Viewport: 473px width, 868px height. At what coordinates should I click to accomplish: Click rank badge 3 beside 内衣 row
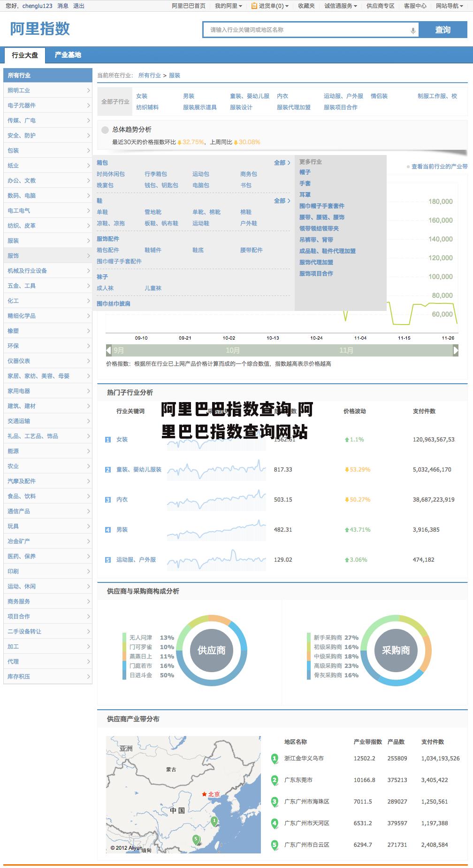tap(108, 500)
